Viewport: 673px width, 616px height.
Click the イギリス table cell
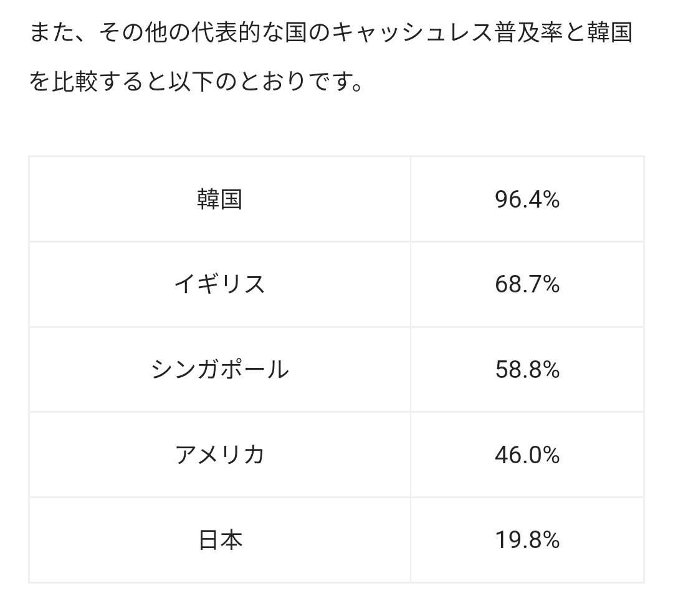point(219,284)
